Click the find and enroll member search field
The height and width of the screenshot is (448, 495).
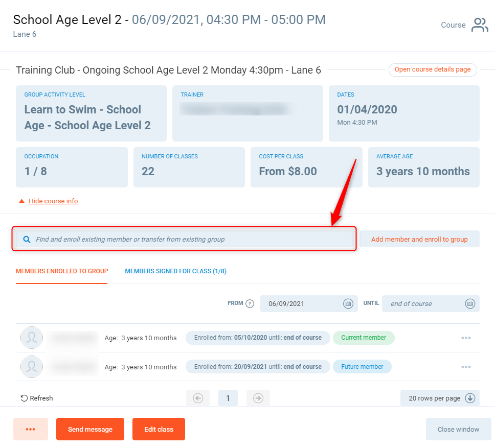tap(189, 239)
